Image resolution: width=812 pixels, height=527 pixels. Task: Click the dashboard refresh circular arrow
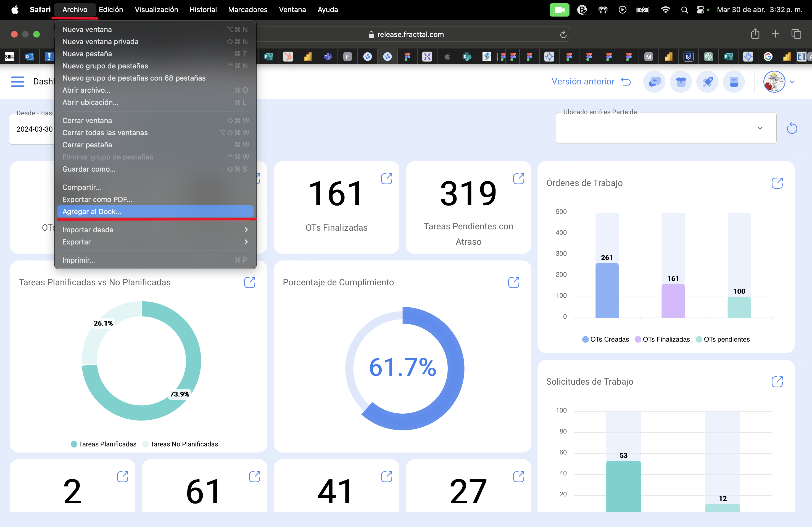(792, 129)
